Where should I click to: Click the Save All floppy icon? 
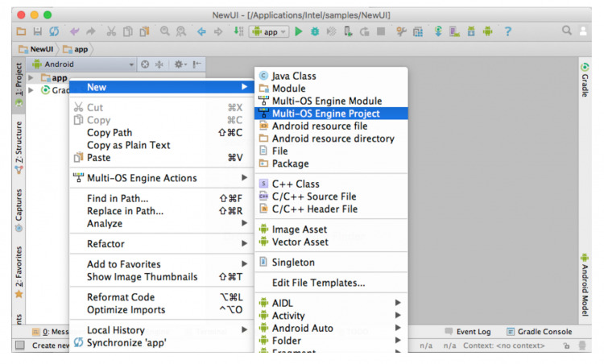[x=37, y=31]
